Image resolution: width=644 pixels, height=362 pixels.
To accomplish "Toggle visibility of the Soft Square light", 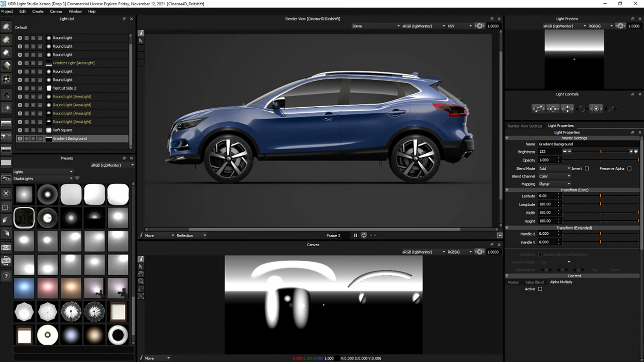I will pos(20,130).
